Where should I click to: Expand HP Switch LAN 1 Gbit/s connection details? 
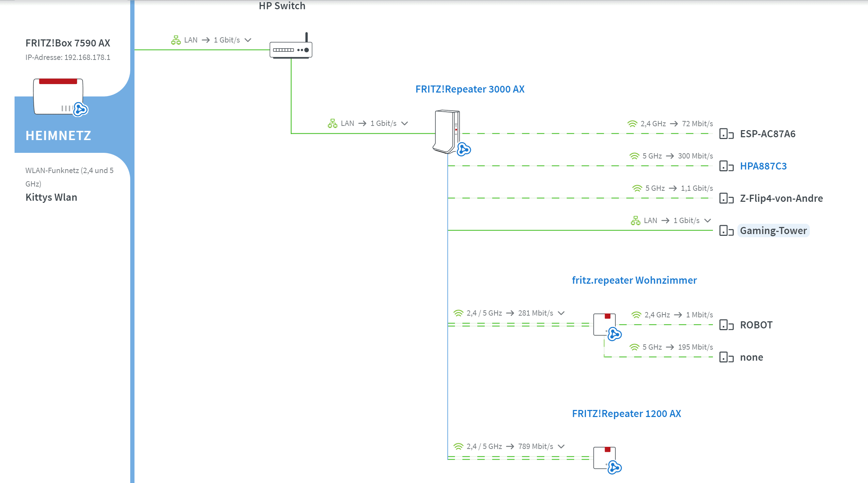248,40
